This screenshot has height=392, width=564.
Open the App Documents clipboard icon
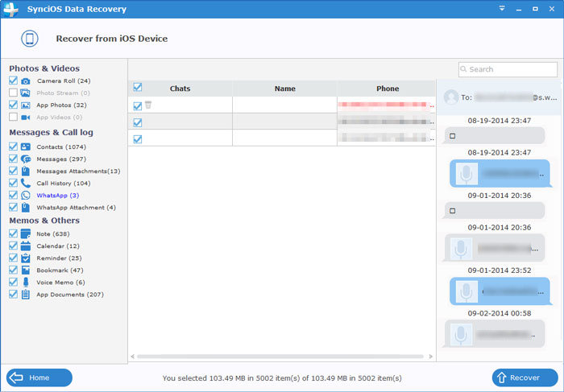pos(26,295)
